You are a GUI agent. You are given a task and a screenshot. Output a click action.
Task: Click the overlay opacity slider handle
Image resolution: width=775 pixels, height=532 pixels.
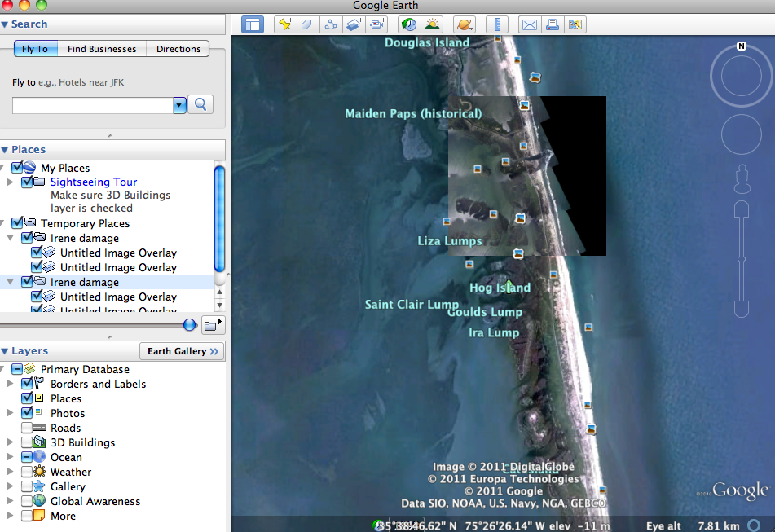coord(190,325)
